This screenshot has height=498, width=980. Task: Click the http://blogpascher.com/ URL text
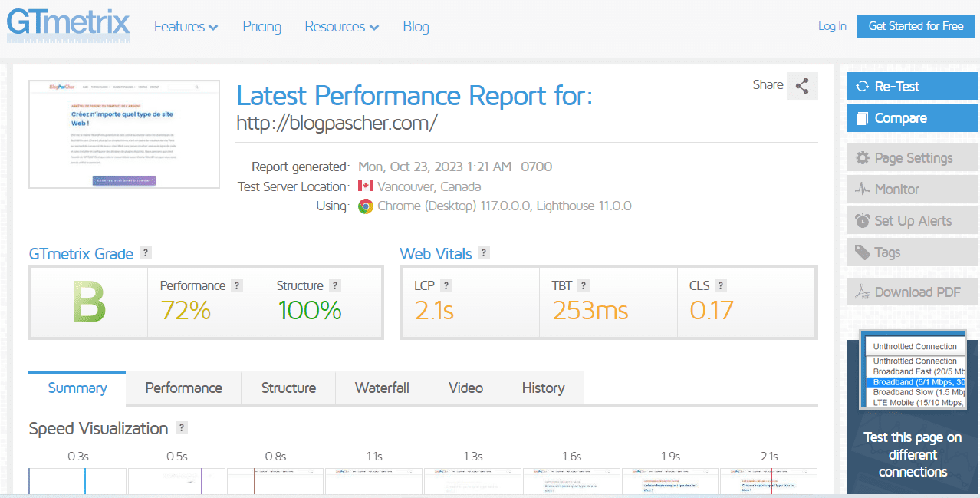(x=337, y=123)
